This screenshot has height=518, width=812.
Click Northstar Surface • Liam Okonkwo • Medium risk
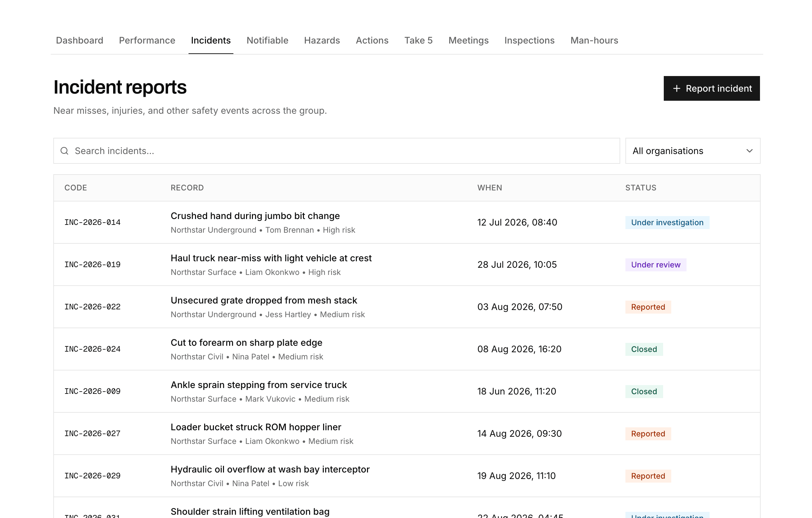[x=262, y=441]
